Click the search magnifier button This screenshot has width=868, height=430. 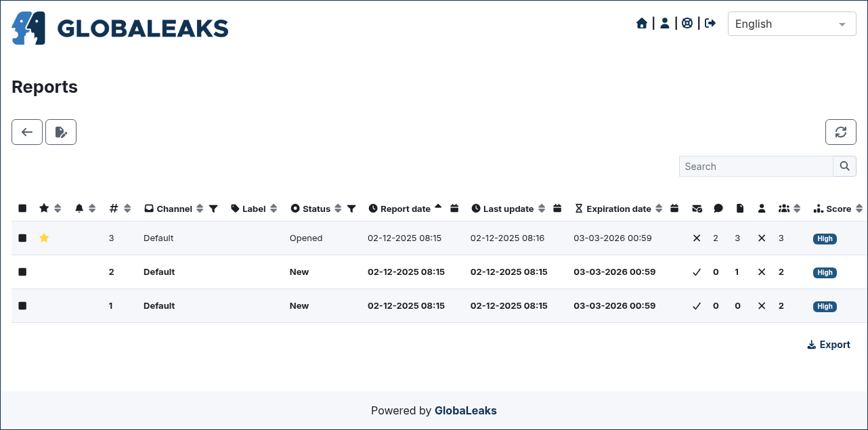[x=844, y=167]
